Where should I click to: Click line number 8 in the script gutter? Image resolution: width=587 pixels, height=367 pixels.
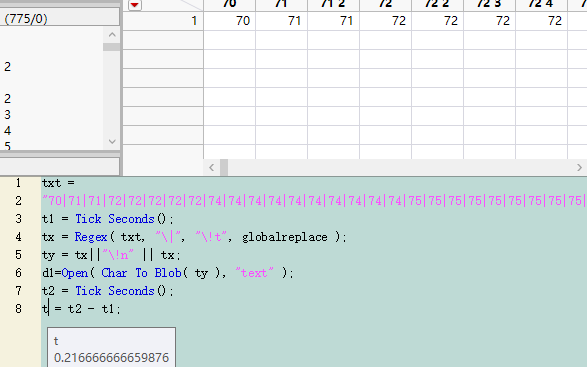[x=18, y=309]
